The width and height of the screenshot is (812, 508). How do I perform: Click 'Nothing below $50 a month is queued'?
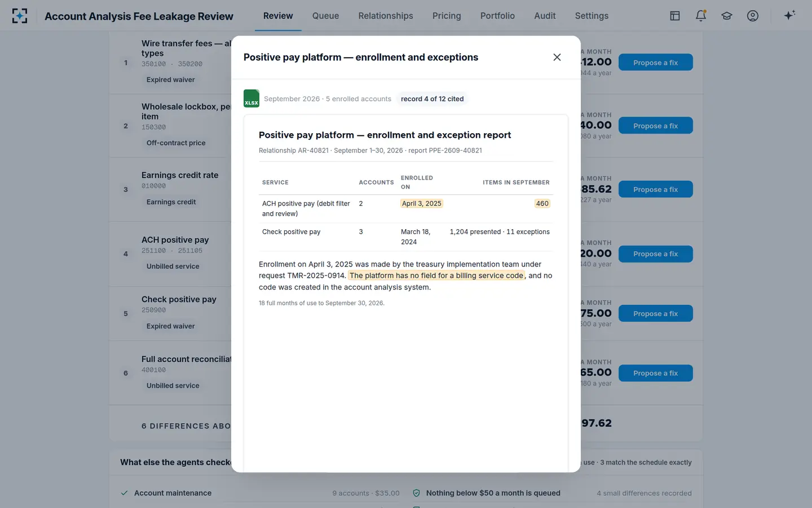point(493,493)
